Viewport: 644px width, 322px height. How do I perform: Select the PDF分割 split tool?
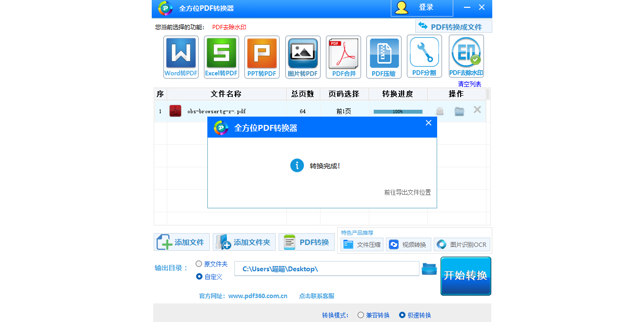[424, 56]
